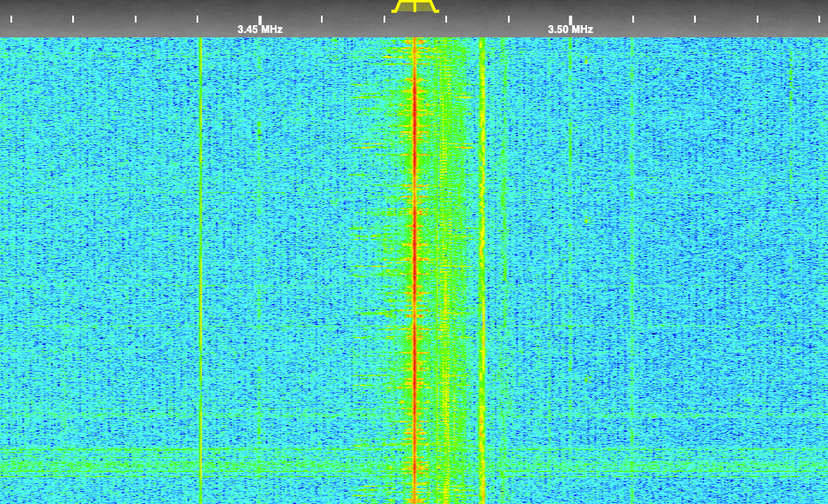Click the 3.45 MHz frequency label

point(260,30)
